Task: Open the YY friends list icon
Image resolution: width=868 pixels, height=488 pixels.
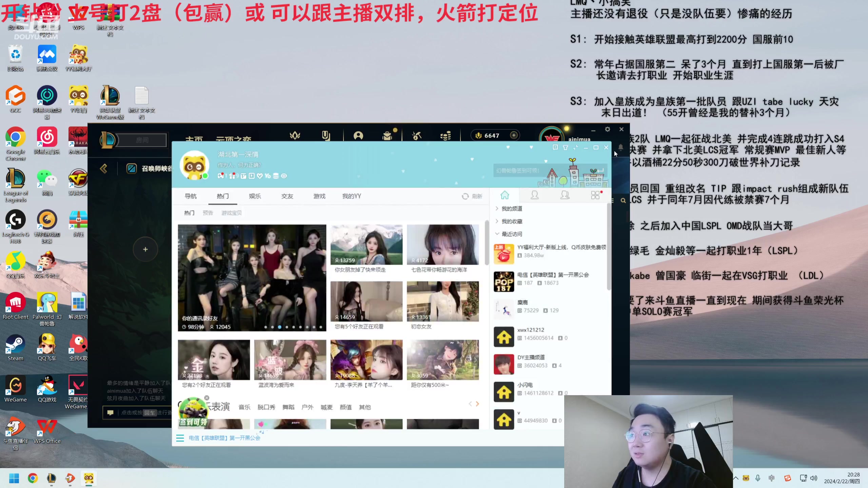Action: (535, 195)
